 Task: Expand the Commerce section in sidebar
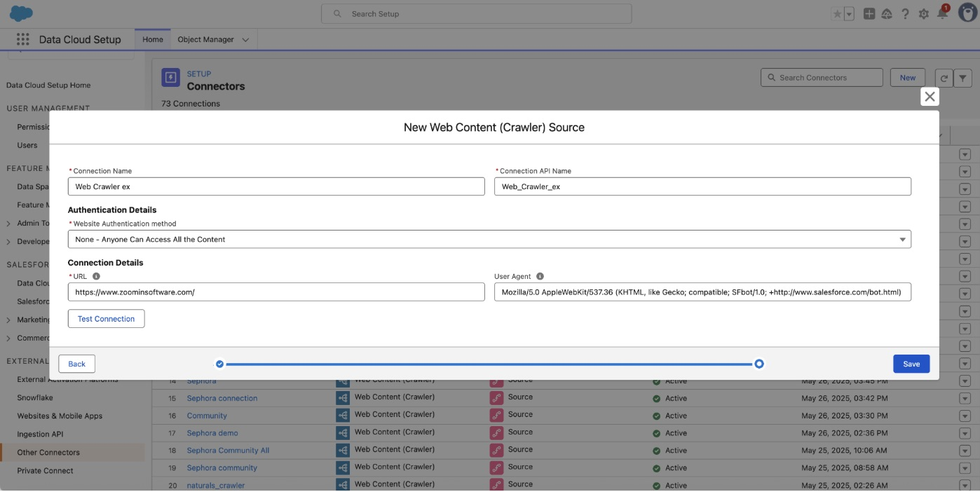8,339
